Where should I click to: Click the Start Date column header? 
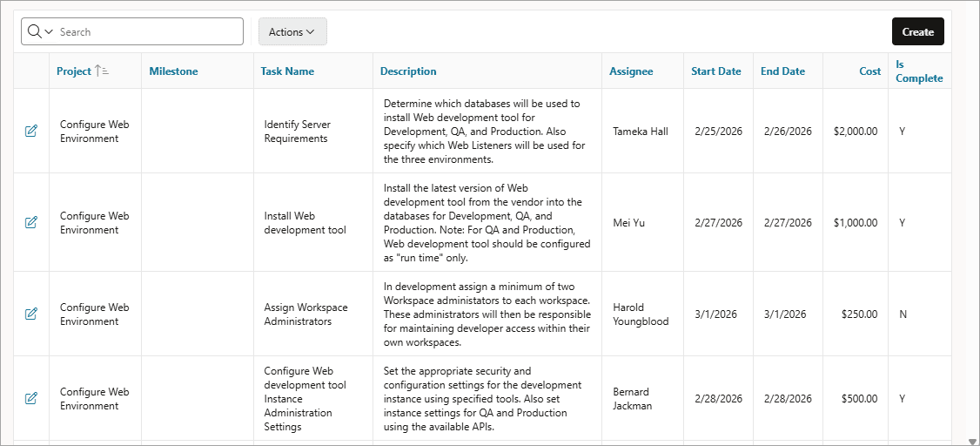point(716,71)
